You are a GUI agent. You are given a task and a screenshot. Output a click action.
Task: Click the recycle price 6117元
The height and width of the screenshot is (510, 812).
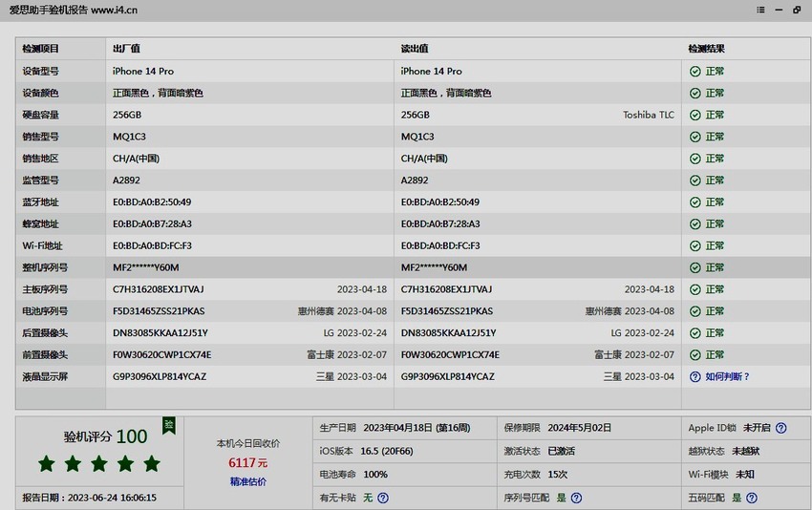pos(248,462)
